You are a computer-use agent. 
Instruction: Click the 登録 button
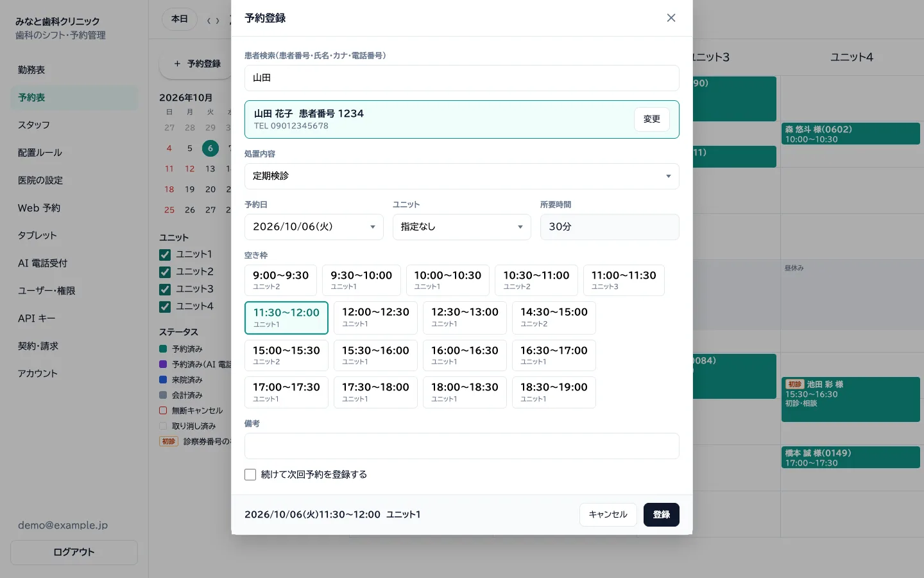[661, 514]
